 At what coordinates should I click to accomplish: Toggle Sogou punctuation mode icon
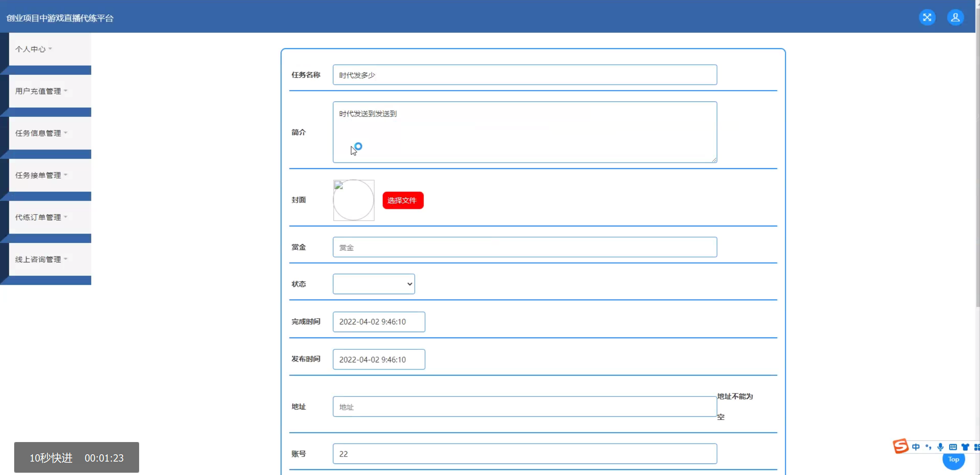point(928,447)
